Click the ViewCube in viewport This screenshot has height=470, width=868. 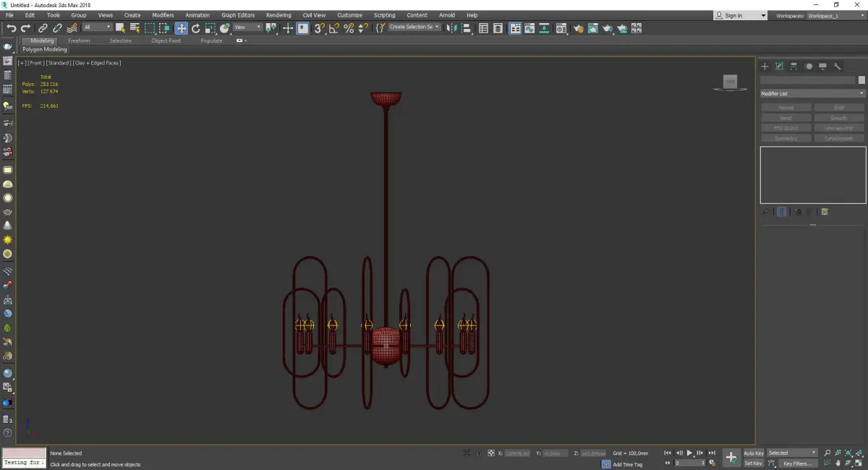(x=730, y=83)
